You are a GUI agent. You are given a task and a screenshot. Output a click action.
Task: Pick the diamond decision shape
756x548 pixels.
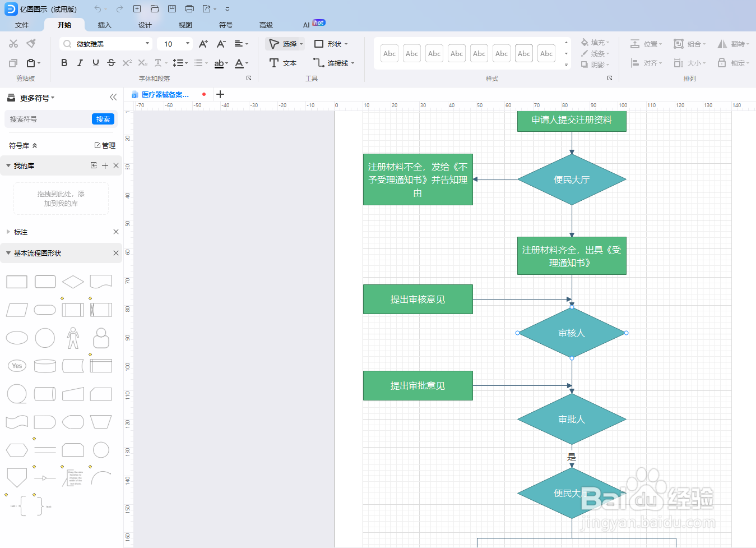[x=73, y=281]
